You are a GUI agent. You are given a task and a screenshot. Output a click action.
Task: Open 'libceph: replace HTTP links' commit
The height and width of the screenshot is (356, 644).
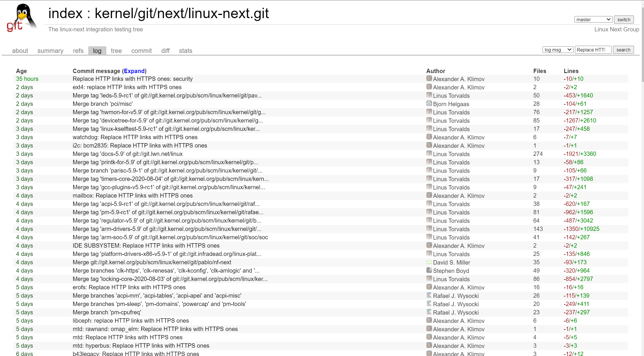coord(131,321)
